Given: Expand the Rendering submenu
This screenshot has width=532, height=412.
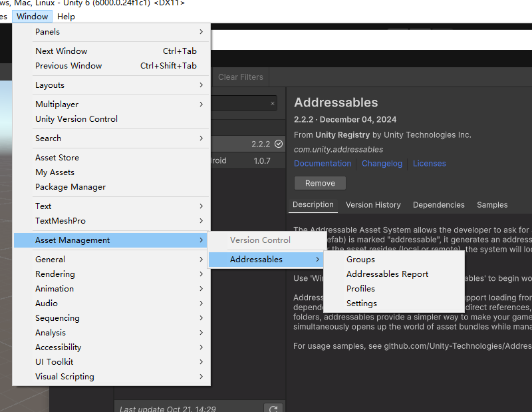Looking at the screenshot, I should coord(111,274).
